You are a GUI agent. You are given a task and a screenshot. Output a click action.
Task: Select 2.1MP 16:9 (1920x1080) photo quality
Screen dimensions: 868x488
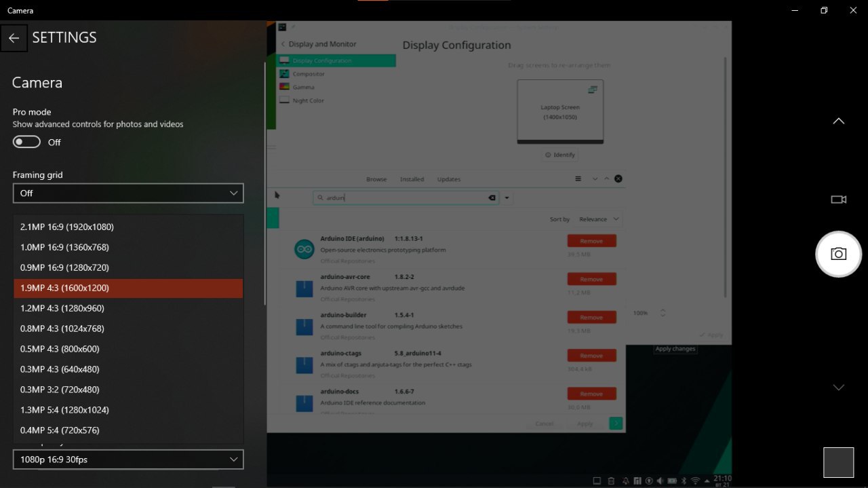click(128, 227)
